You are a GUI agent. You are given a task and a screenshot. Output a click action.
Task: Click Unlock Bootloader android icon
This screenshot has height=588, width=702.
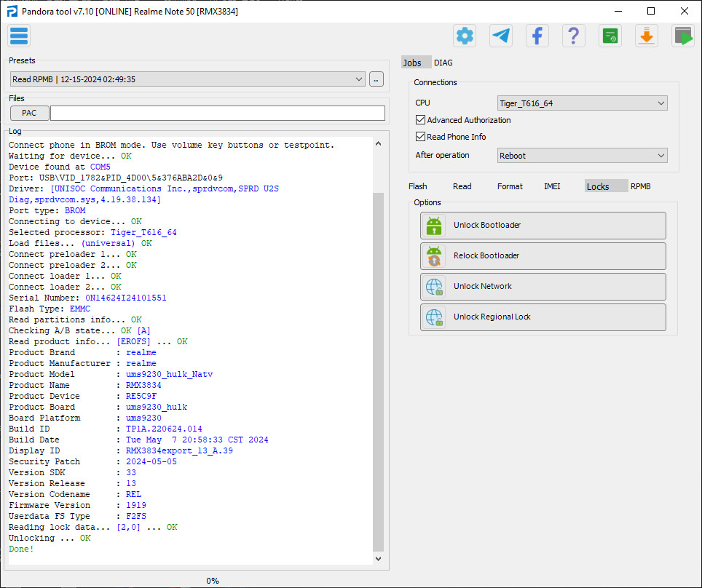point(434,226)
